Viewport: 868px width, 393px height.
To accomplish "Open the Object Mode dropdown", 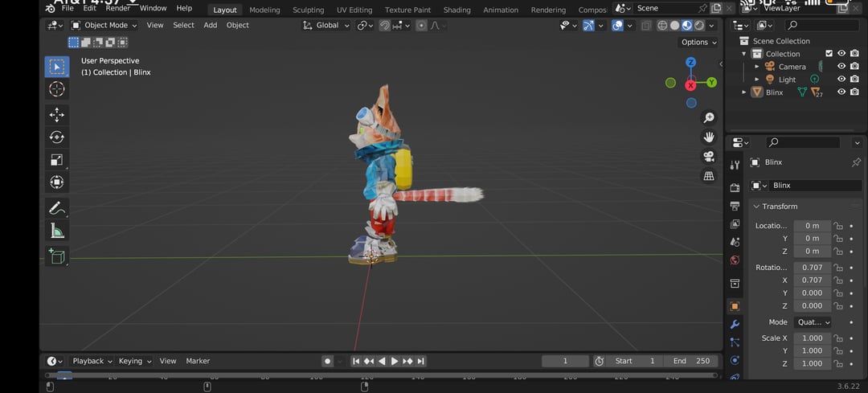I will point(104,25).
